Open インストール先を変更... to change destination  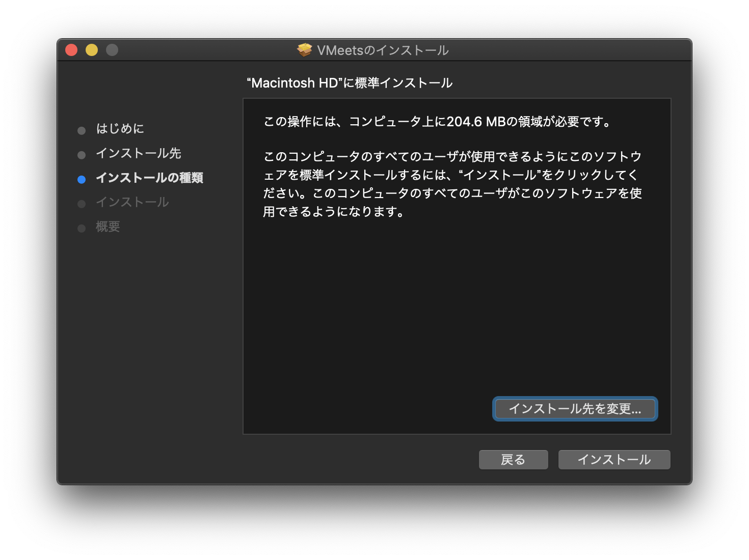pos(575,409)
